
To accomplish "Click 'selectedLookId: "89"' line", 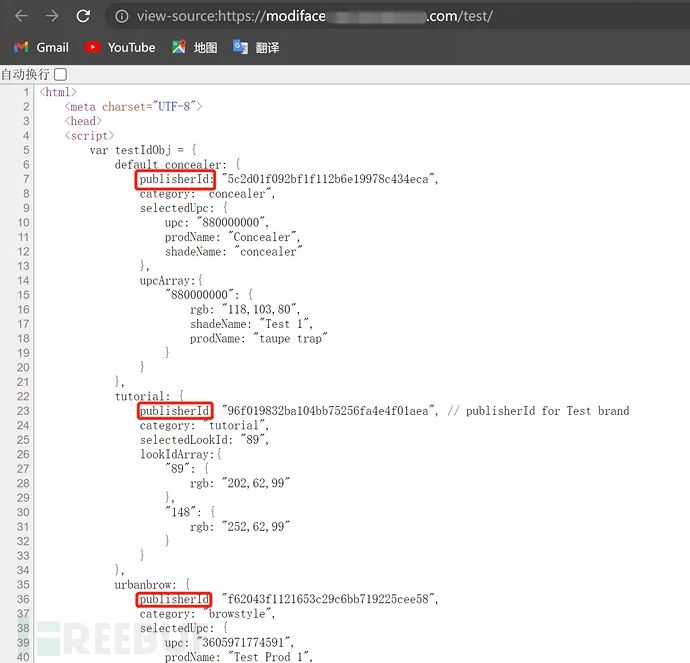I will tap(204, 440).
